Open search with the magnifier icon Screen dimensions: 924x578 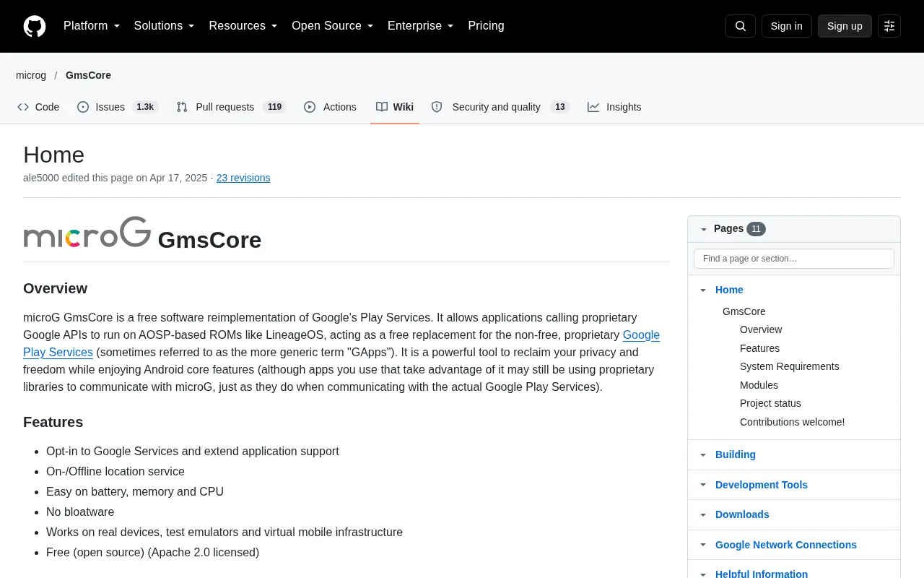pos(741,26)
